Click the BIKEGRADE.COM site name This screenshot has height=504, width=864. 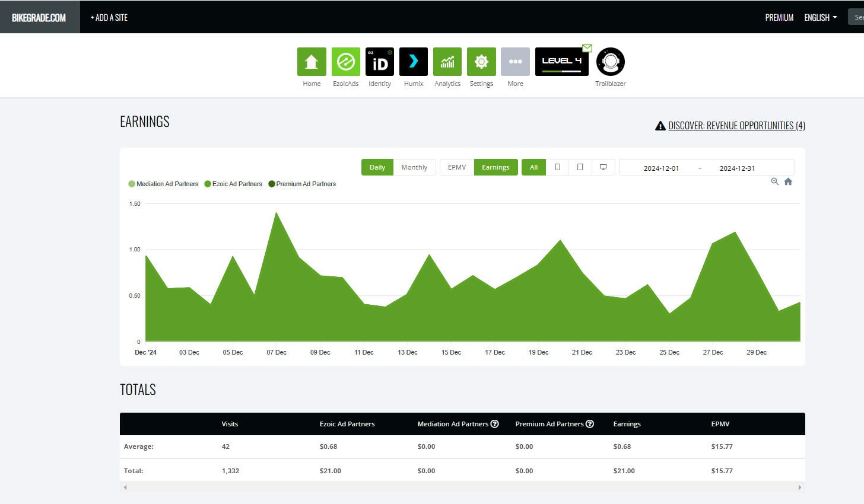coord(39,18)
